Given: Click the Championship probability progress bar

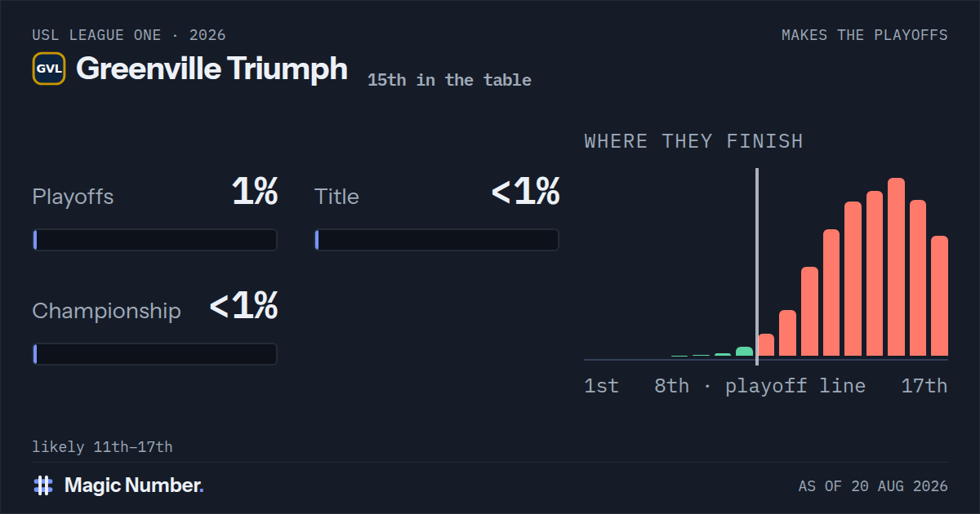Looking at the screenshot, I should coord(155,354).
